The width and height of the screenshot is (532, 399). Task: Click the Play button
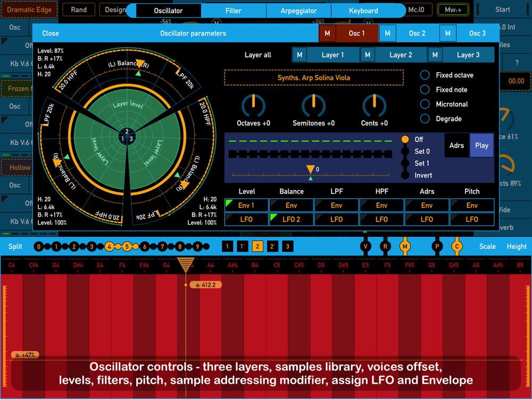pos(481,145)
